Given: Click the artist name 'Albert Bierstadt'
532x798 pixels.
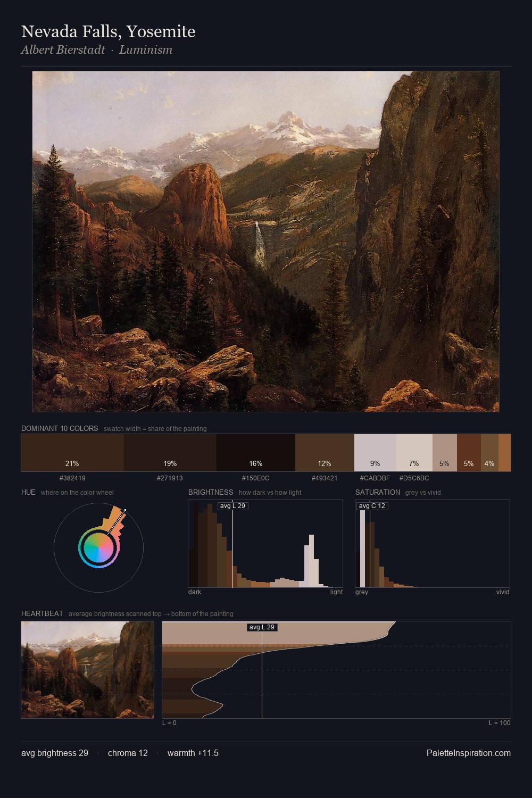Looking at the screenshot, I should [63, 50].
